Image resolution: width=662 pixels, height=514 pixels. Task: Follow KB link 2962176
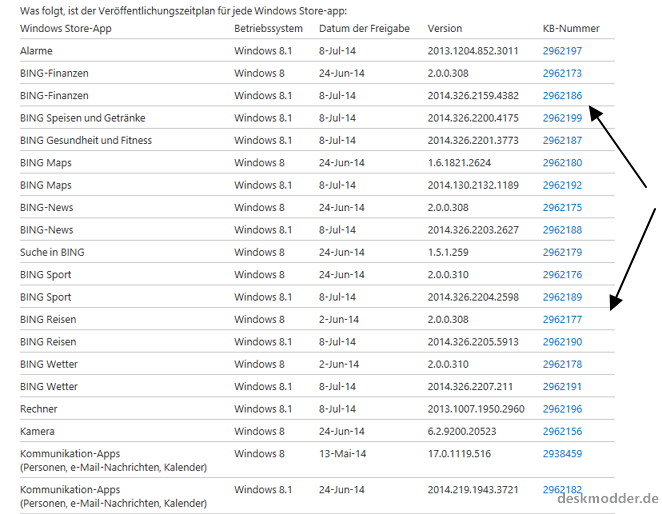click(562, 275)
